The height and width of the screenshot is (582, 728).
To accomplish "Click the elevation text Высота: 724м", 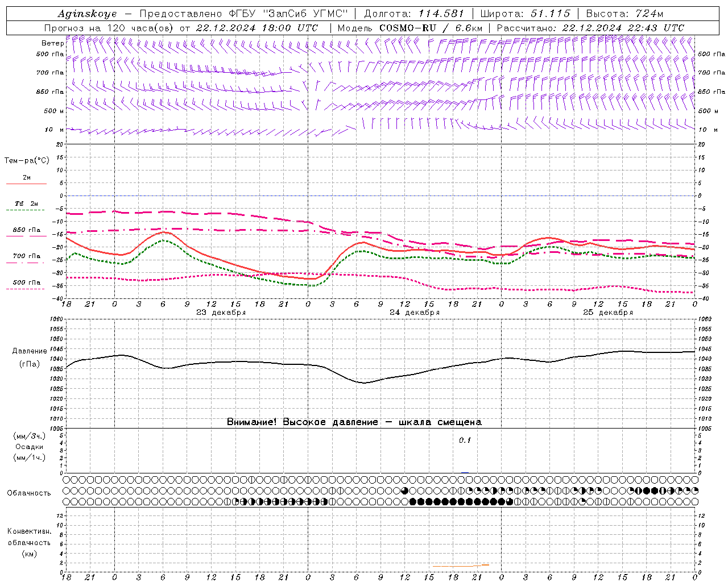I will [624, 14].
